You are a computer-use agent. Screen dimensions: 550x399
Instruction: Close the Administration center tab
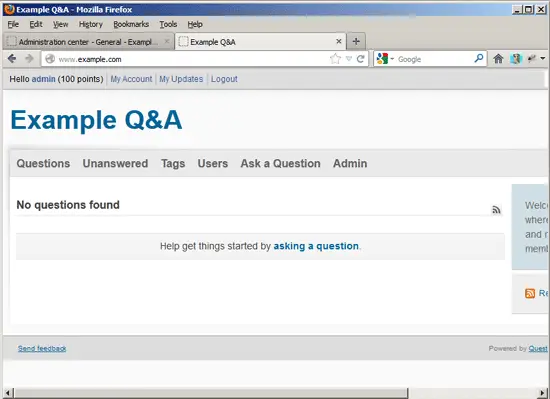click(167, 41)
